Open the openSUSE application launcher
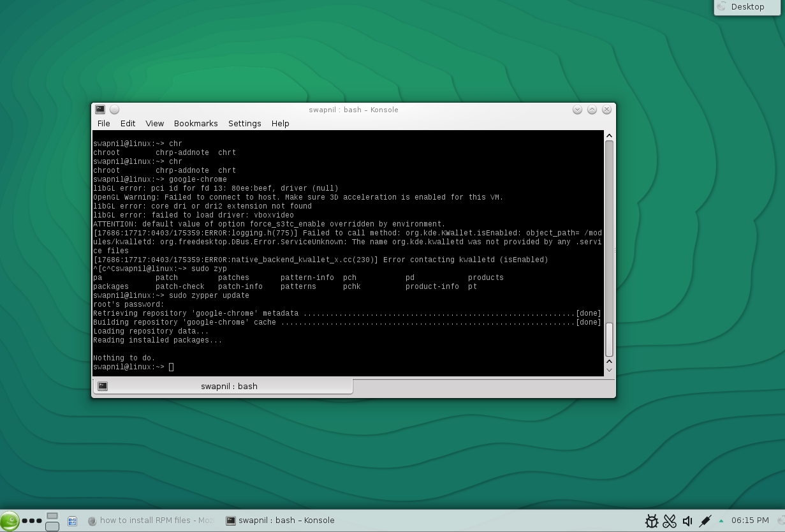Screen dimensions: 785x532 click(10, 521)
